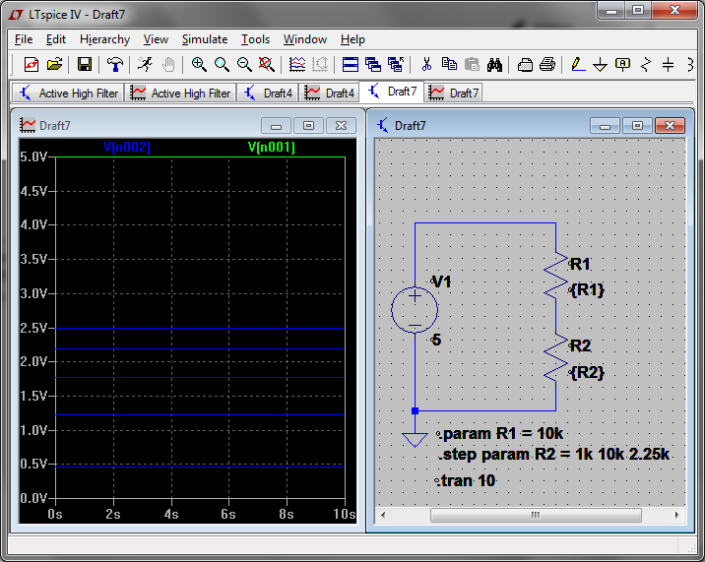Place a Ground symbol from toolbar
This screenshot has height=562, width=705.
click(600, 65)
